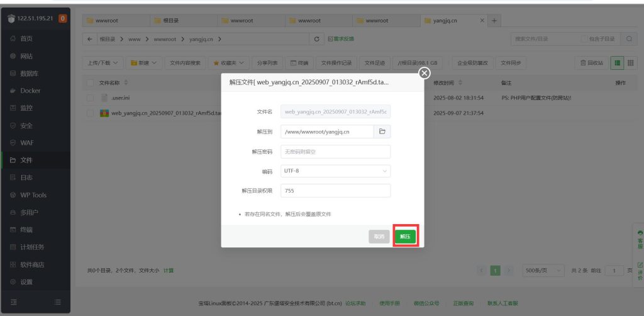Viewport: 644px width, 316px height.
Task: Open the 回收站 recycle bin
Action: pyautogui.click(x=591, y=63)
